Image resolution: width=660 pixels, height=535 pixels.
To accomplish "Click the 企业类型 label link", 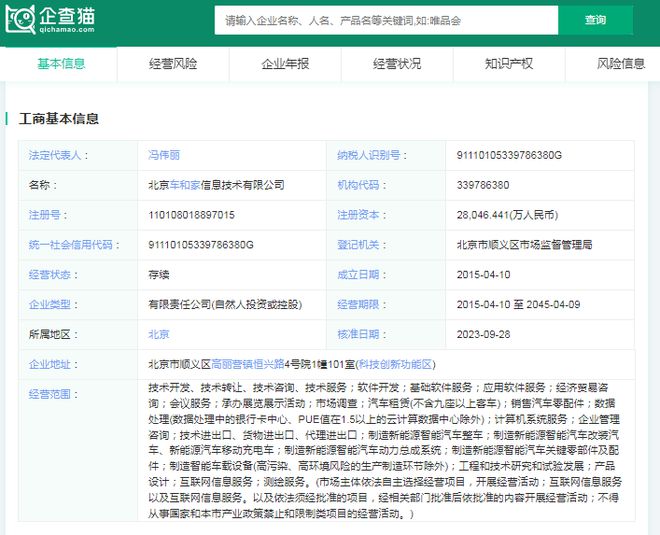I will click(50, 305).
